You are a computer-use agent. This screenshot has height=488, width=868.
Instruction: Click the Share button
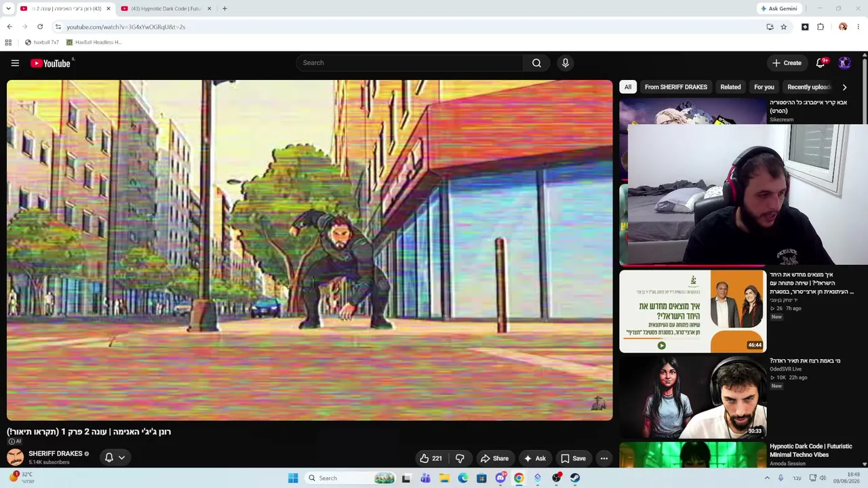tap(494, 458)
